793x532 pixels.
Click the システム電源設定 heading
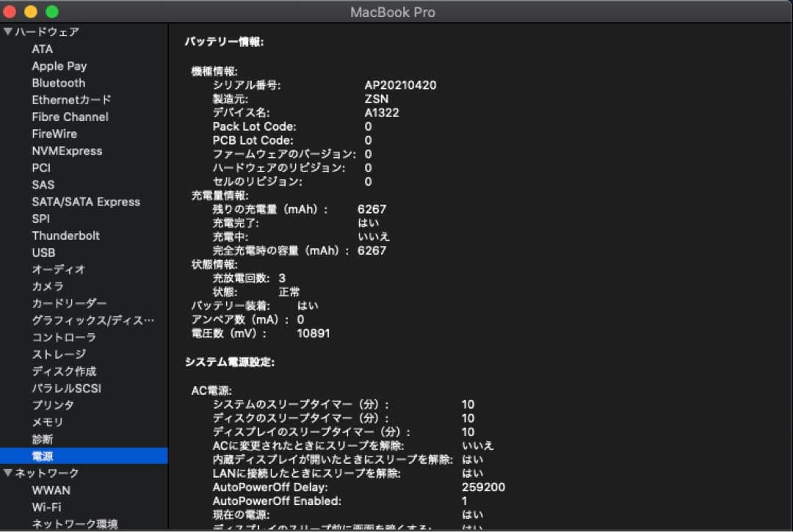coord(230,362)
